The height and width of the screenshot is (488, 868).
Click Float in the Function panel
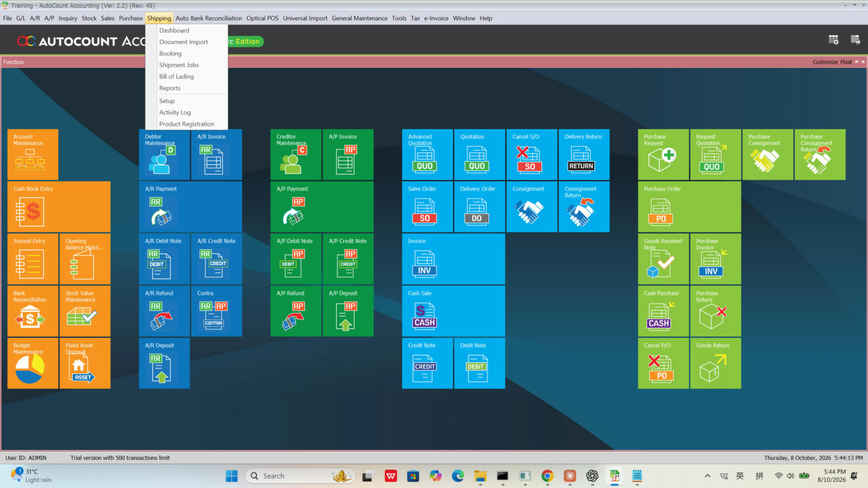pyautogui.click(x=846, y=62)
